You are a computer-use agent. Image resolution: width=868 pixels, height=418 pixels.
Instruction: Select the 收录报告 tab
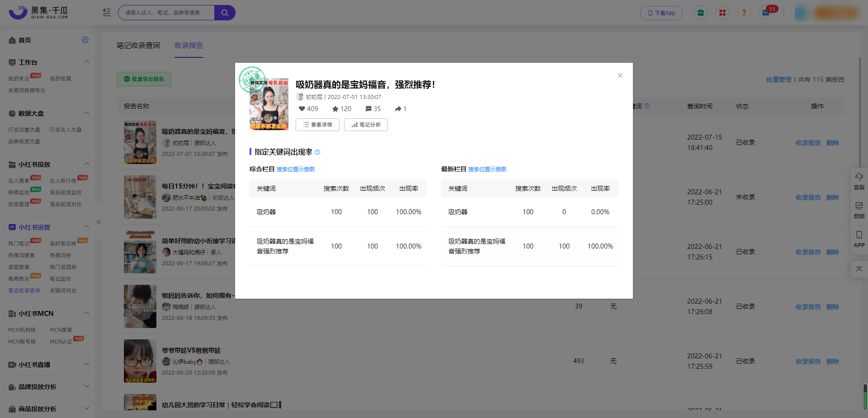pos(189,45)
